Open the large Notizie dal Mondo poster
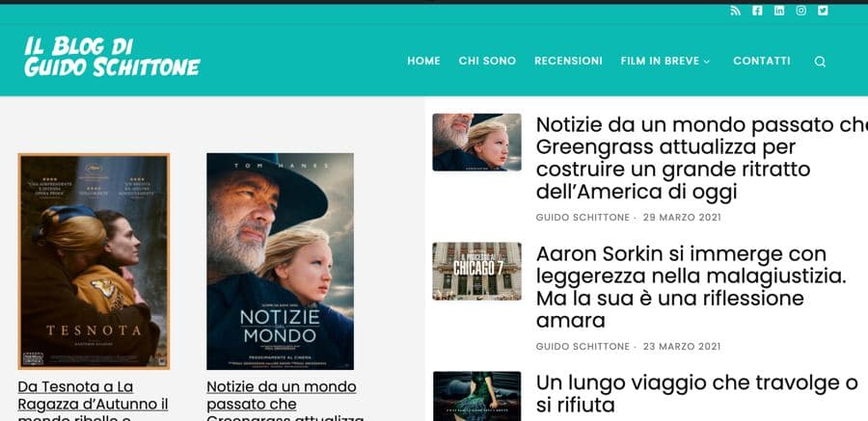The image size is (868, 421). pos(280,261)
